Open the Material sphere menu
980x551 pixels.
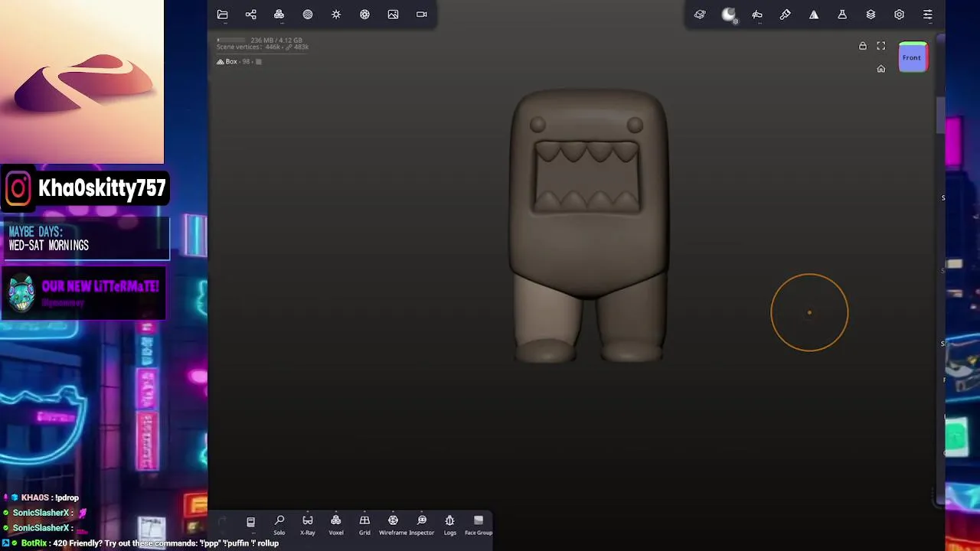[x=308, y=15]
